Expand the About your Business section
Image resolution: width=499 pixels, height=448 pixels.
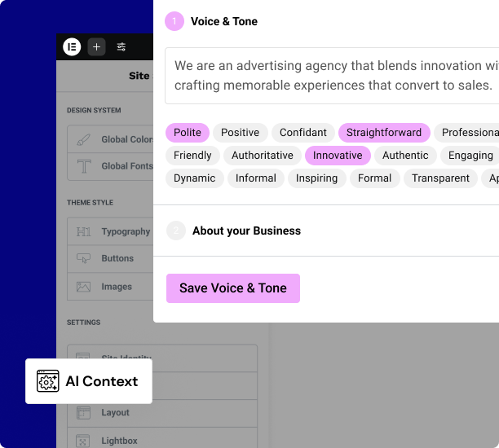point(246,231)
